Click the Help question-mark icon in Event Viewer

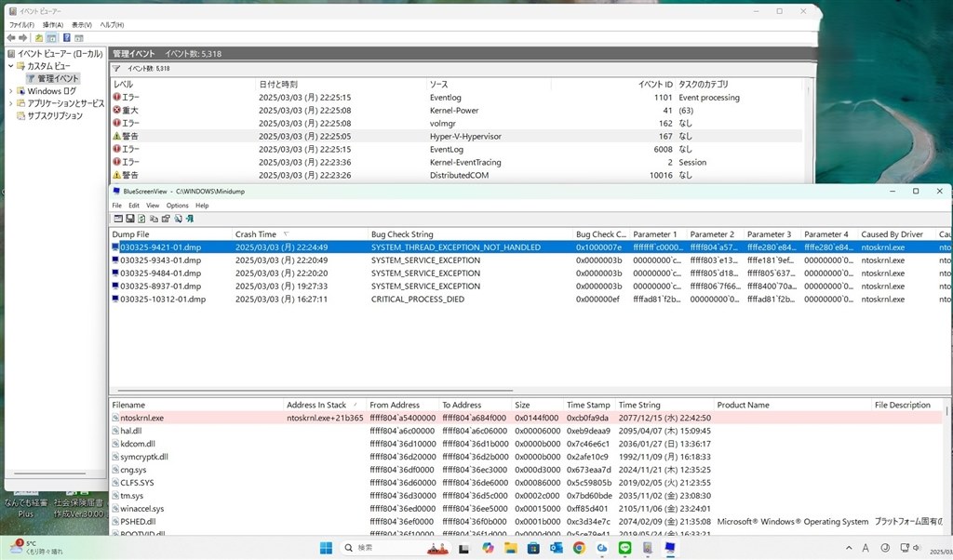pyautogui.click(x=67, y=37)
